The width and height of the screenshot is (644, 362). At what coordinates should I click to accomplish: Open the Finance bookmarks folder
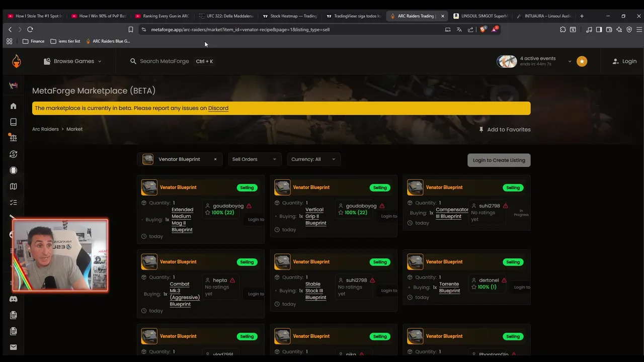pyautogui.click(x=34, y=41)
